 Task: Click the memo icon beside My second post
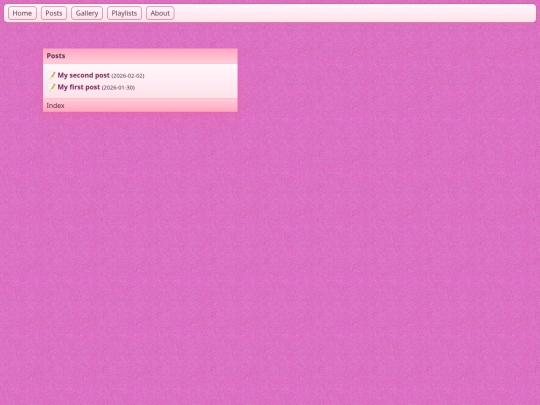52,75
